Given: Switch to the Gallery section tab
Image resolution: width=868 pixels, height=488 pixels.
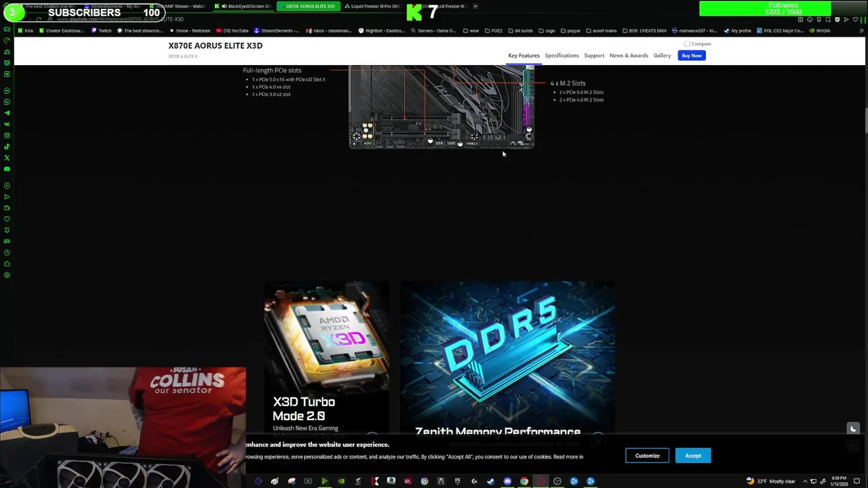Looking at the screenshot, I should [662, 56].
